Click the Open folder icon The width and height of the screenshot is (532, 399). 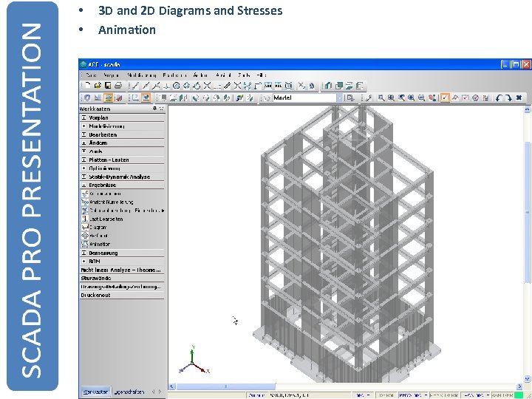[98, 86]
